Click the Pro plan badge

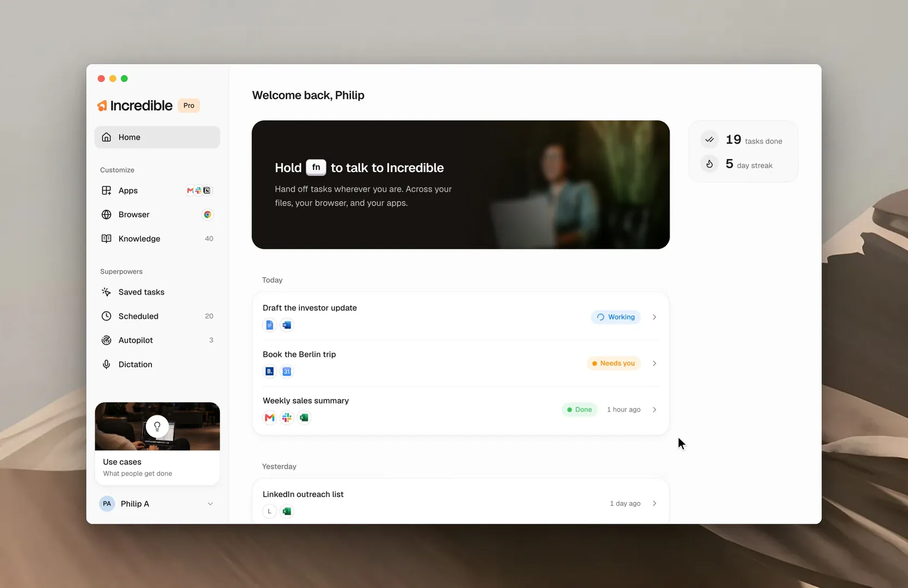pos(189,106)
